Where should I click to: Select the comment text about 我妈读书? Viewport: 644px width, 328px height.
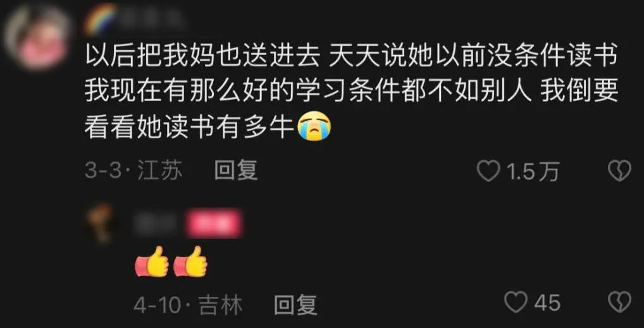(351, 92)
